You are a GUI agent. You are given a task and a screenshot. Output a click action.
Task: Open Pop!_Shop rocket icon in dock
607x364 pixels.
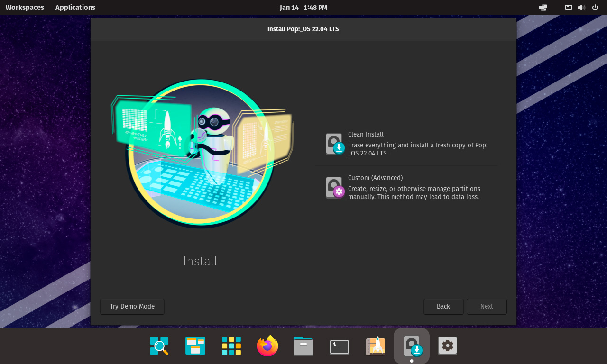click(x=376, y=346)
